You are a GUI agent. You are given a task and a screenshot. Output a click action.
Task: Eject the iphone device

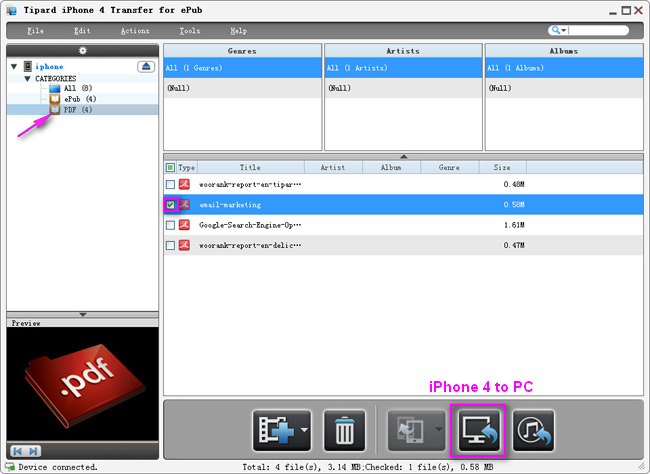[146, 66]
